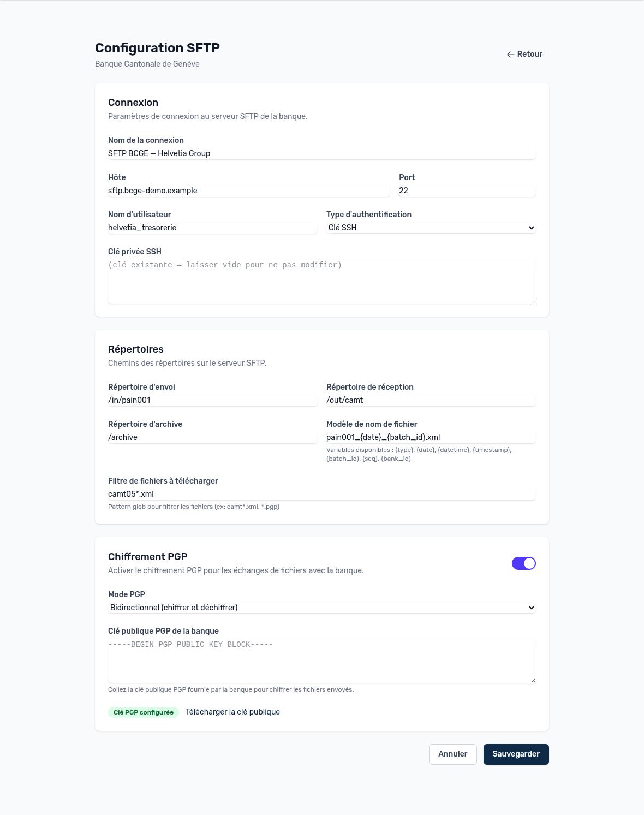Expand the Mode PGP select box
Screen dimensions: 644x815
322,608
